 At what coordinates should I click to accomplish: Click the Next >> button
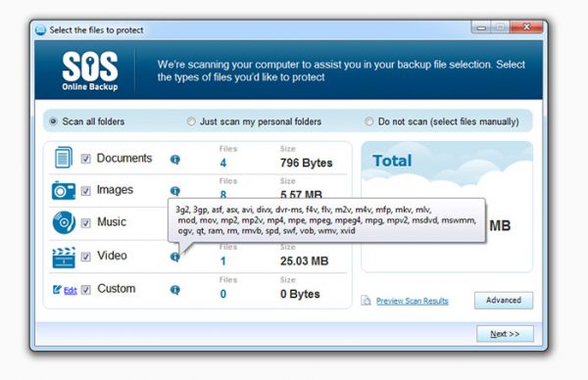point(505,334)
